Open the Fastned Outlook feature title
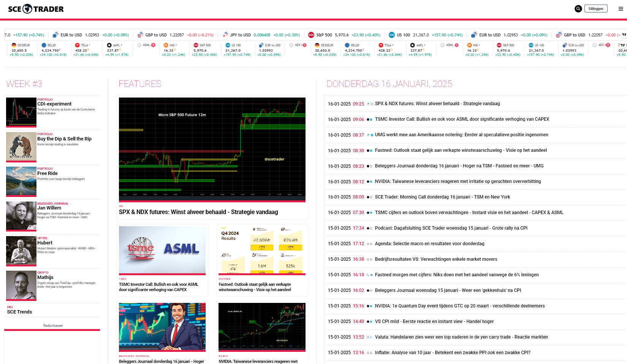The image size is (627, 364). [x=255, y=287]
